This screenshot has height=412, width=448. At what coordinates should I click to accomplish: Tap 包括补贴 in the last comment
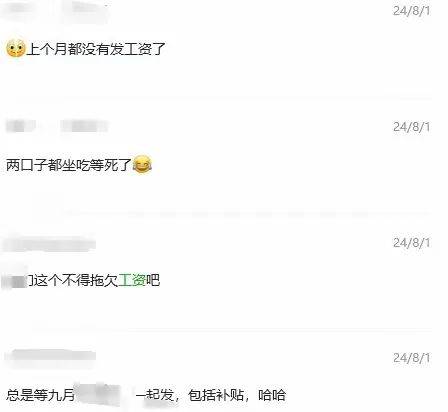point(216,395)
